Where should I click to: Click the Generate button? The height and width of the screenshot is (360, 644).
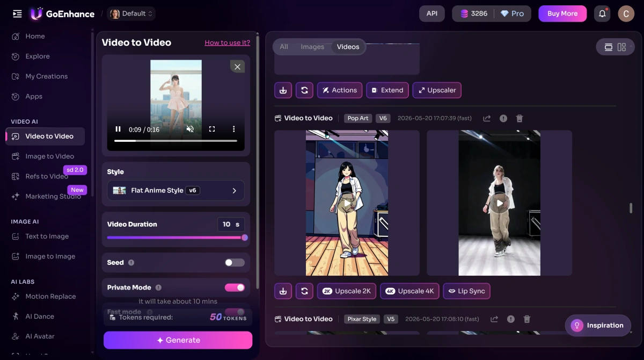pyautogui.click(x=178, y=340)
